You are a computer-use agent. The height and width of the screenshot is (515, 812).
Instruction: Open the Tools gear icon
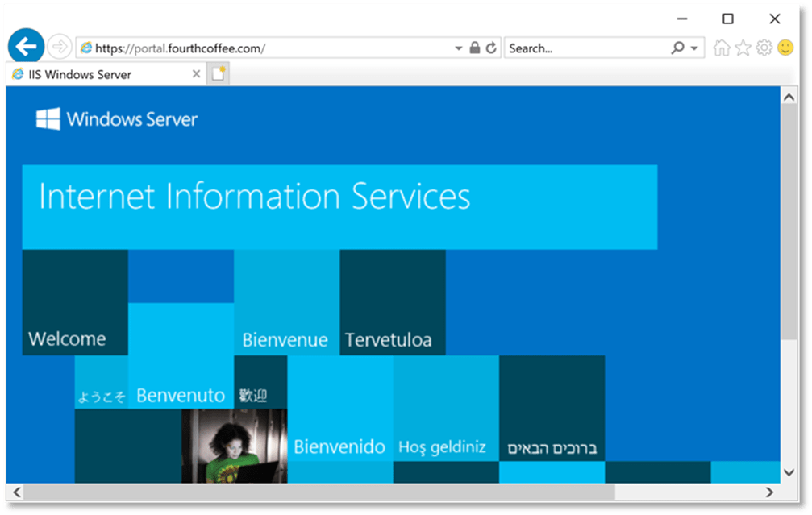pos(764,48)
